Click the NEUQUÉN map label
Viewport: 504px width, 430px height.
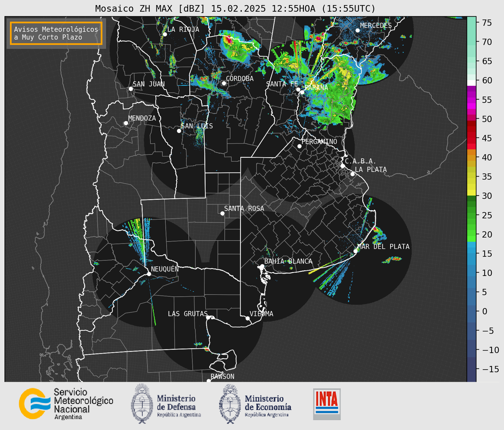[165, 269]
